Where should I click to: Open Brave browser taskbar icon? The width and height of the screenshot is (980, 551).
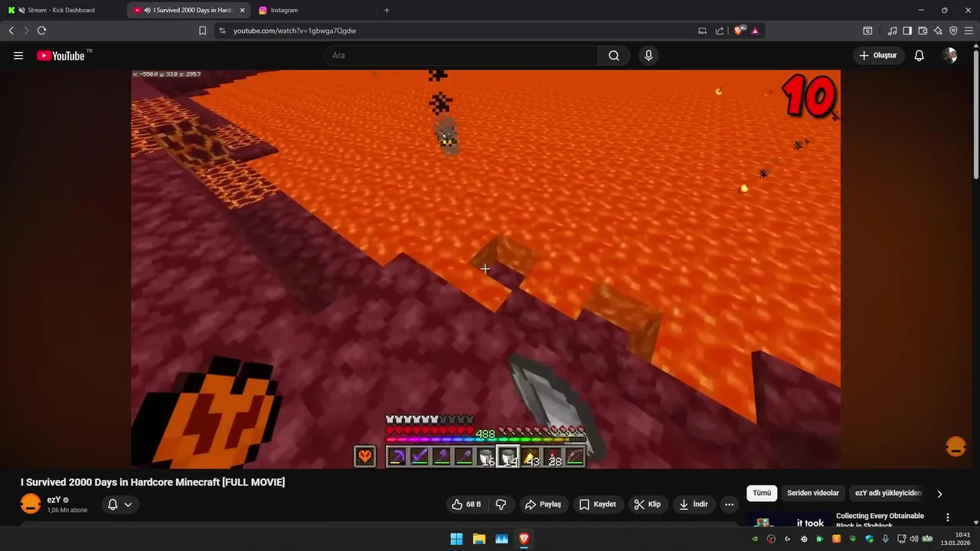tap(524, 539)
